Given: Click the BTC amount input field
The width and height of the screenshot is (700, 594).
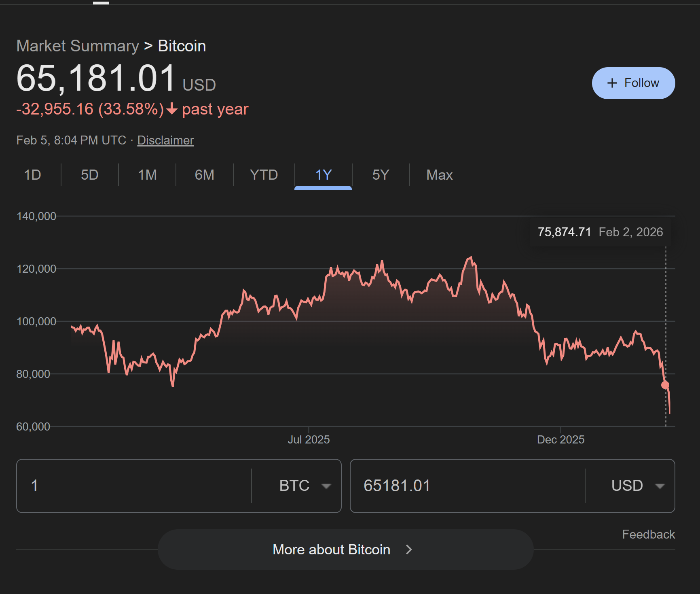Looking at the screenshot, I should (133, 486).
